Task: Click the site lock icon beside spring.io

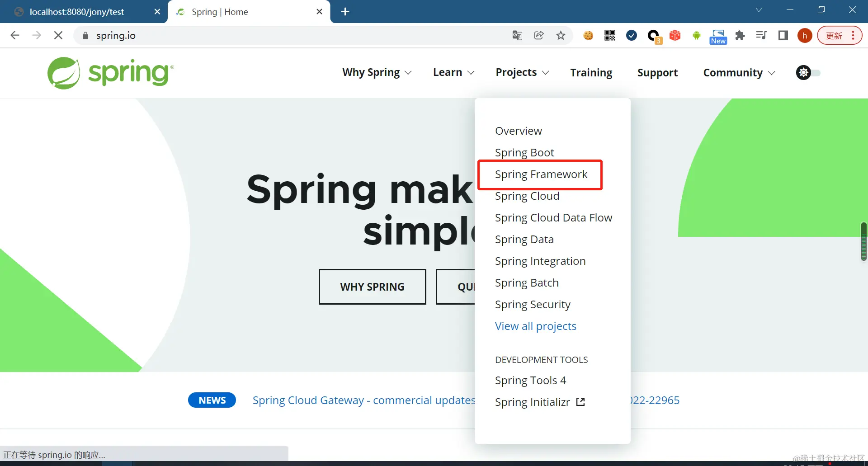Action: tap(85, 35)
